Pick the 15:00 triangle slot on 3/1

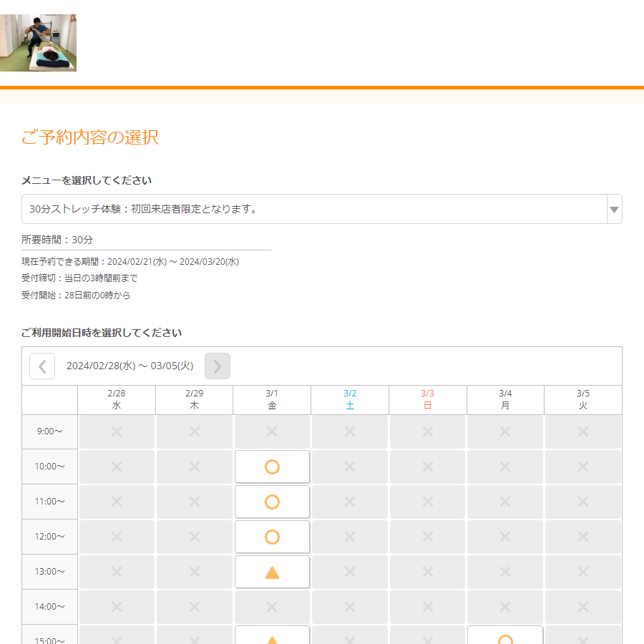pos(272,636)
